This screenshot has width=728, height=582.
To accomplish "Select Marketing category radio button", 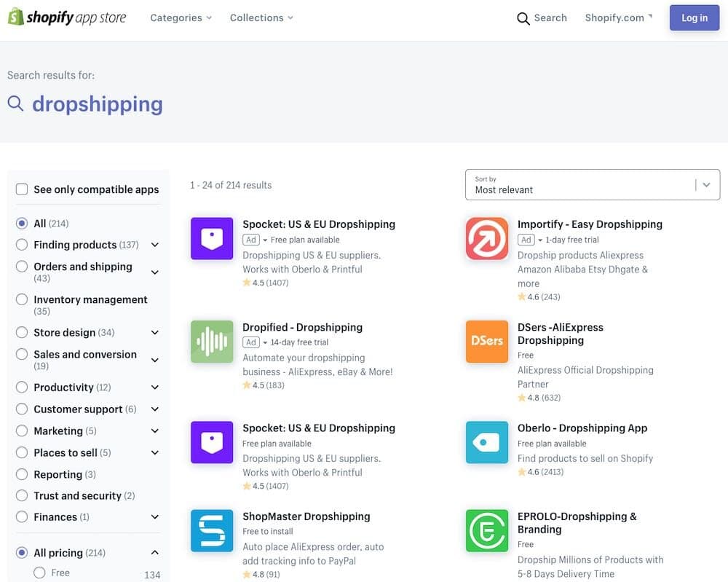I will click(x=22, y=431).
